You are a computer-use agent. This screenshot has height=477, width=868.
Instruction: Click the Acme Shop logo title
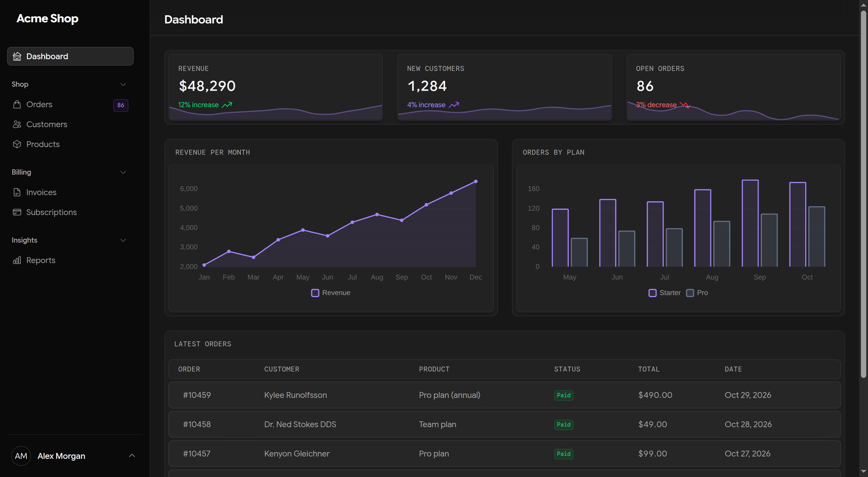(48, 18)
